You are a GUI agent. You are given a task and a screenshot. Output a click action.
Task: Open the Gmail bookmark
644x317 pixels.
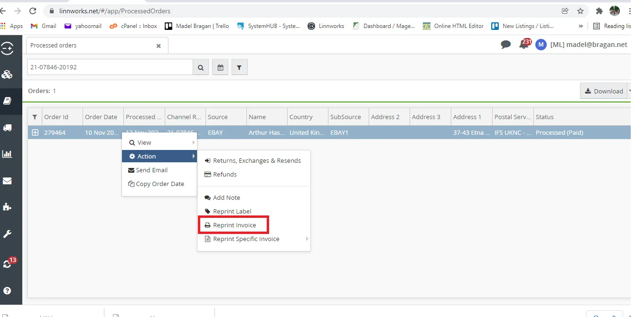coord(43,26)
